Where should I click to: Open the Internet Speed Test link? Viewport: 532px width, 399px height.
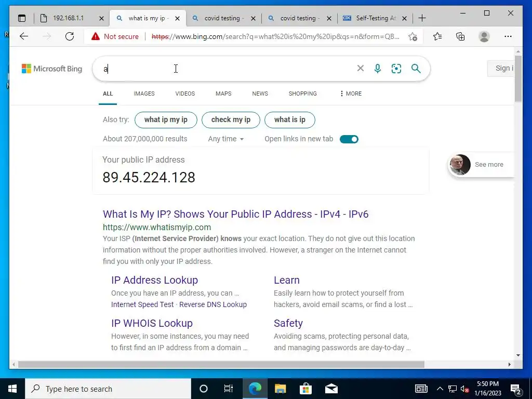pyautogui.click(x=142, y=304)
